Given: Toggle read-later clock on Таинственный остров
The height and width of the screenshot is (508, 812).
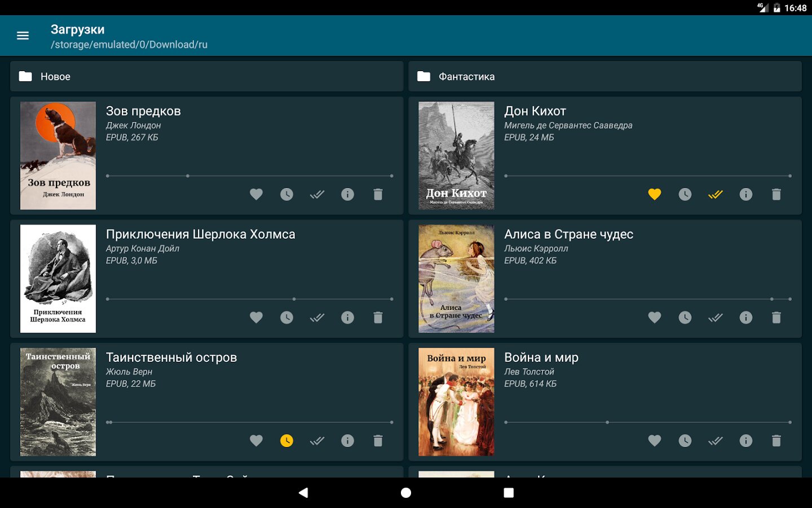Looking at the screenshot, I should 286,440.
